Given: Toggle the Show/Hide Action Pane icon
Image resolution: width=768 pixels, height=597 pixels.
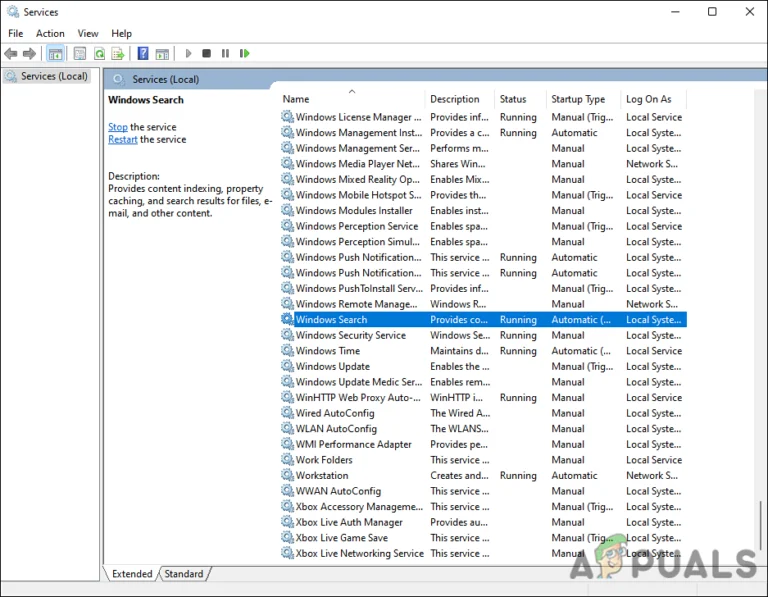Looking at the screenshot, I should pos(162,54).
